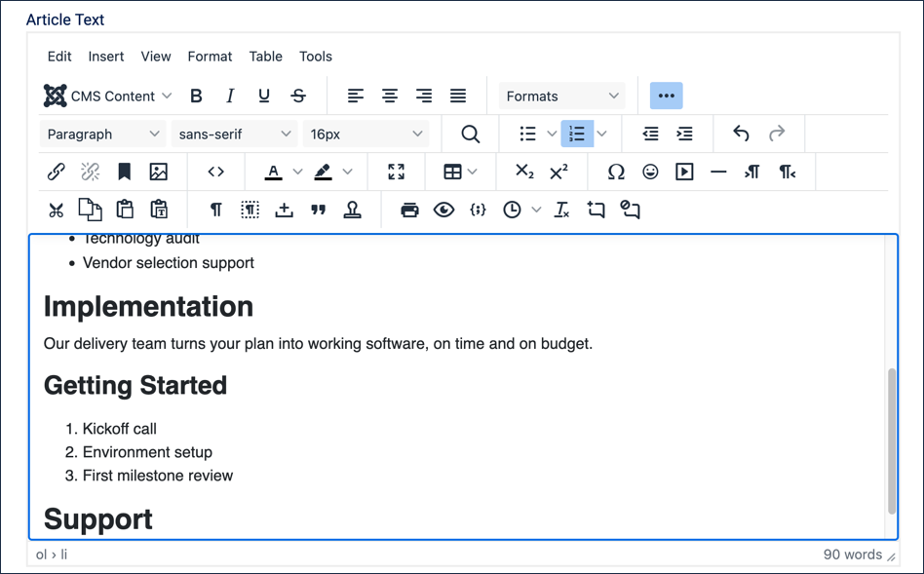Toggle the numbered list button
Viewport: 924px width, 574px height.
[x=576, y=134]
